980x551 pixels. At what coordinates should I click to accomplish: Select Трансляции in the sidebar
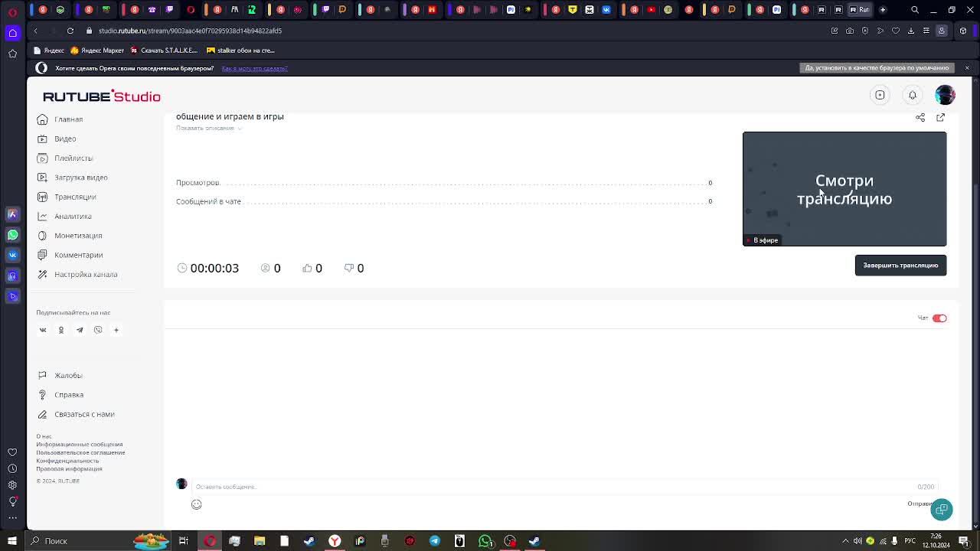click(x=75, y=197)
